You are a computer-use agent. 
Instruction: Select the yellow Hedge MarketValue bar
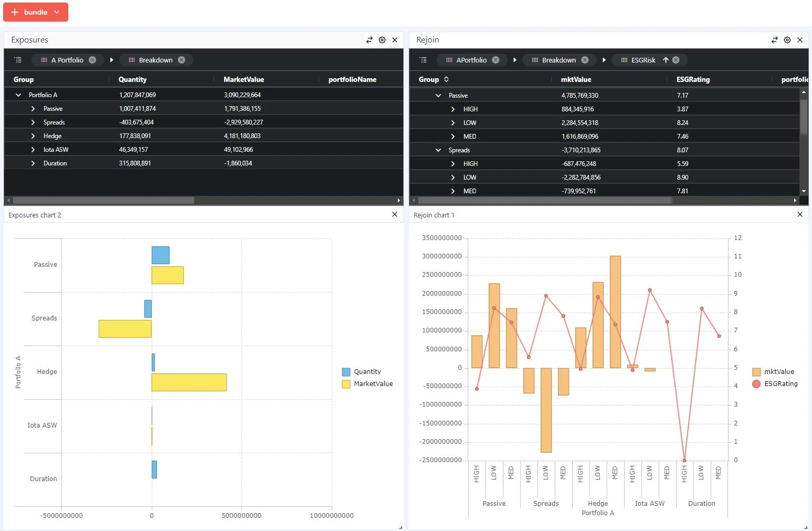pyautogui.click(x=189, y=382)
